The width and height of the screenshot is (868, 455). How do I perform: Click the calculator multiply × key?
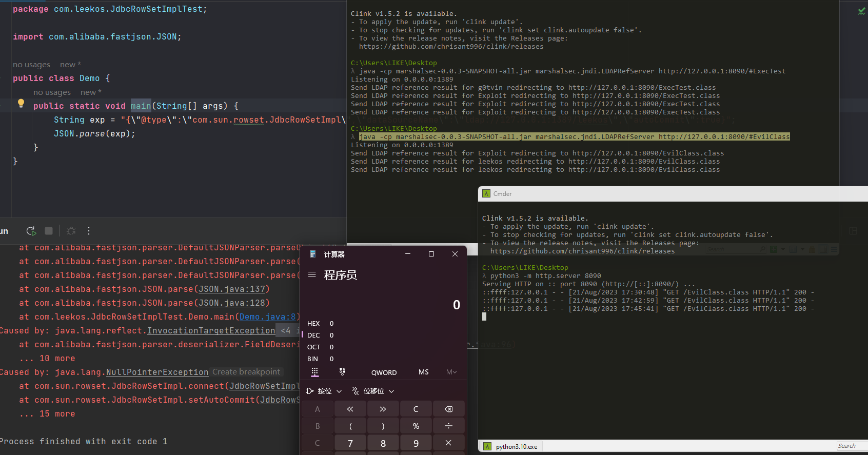click(448, 443)
